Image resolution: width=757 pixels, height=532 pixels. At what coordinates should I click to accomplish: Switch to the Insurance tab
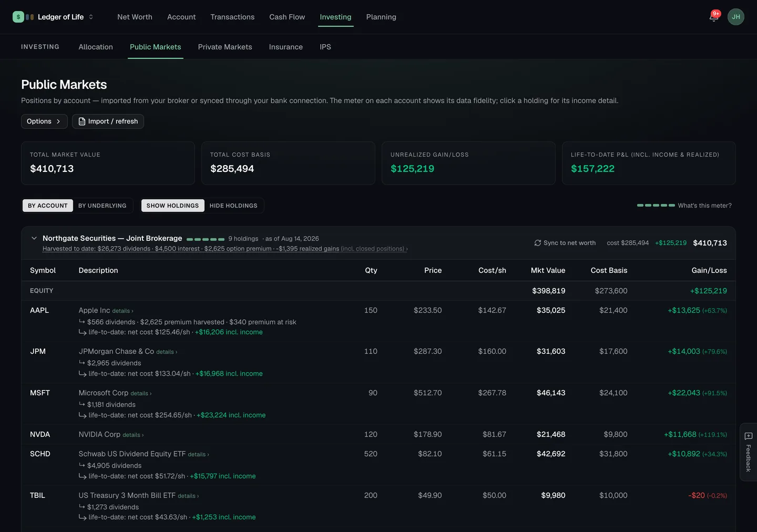click(286, 47)
